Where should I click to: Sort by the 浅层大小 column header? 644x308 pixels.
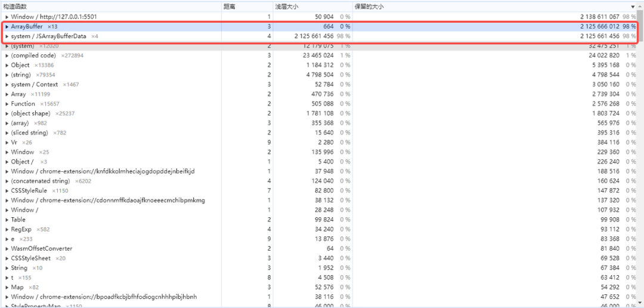point(312,7)
